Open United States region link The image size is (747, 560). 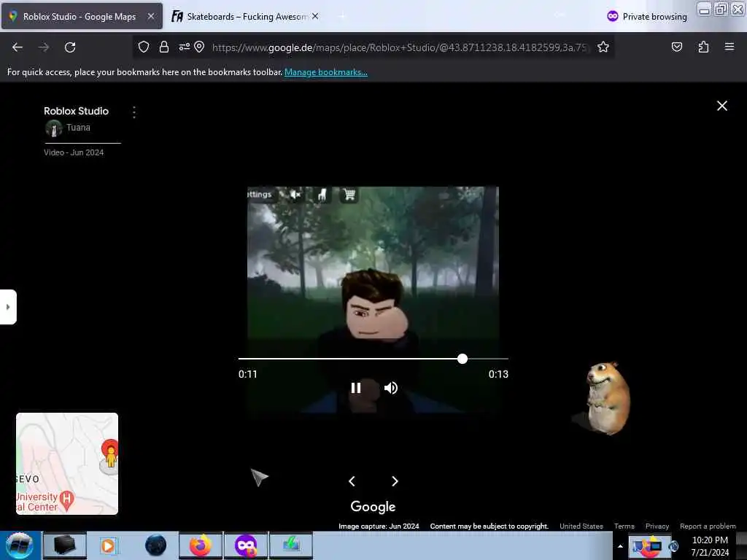pyautogui.click(x=581, y=526)
